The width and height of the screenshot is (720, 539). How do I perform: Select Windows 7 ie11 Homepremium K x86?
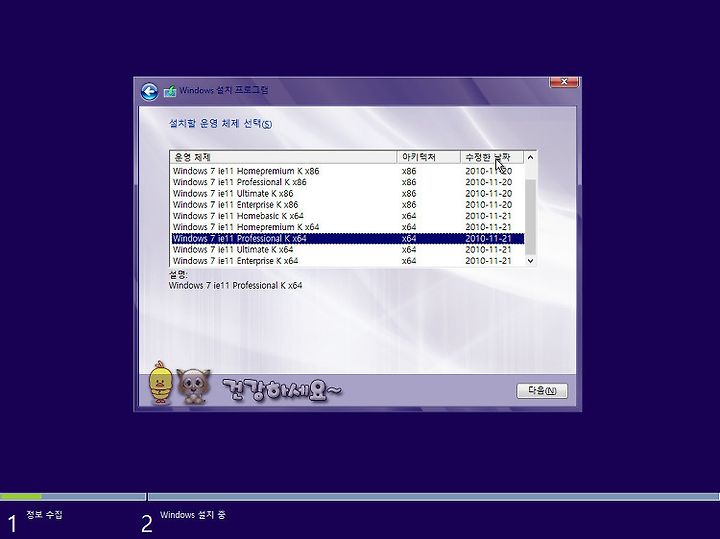(x=348, y=171)
